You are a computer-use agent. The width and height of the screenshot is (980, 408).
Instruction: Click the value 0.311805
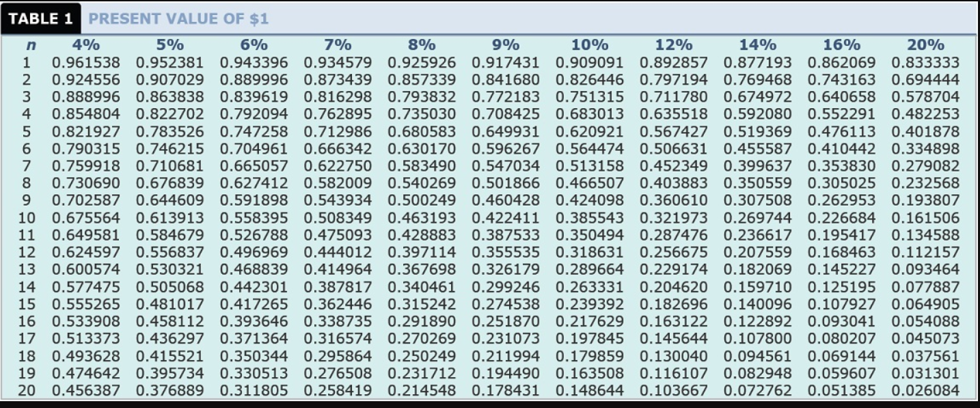(x=254, y=391)
